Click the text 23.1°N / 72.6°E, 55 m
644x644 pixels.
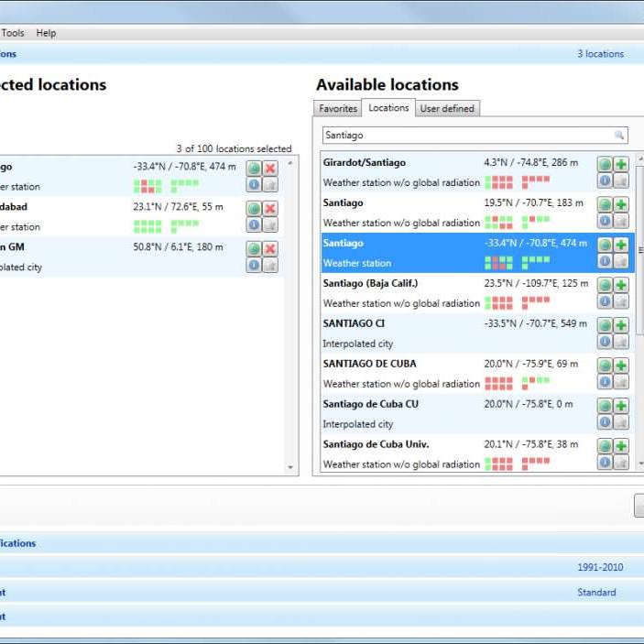click(x=178, y=207)
